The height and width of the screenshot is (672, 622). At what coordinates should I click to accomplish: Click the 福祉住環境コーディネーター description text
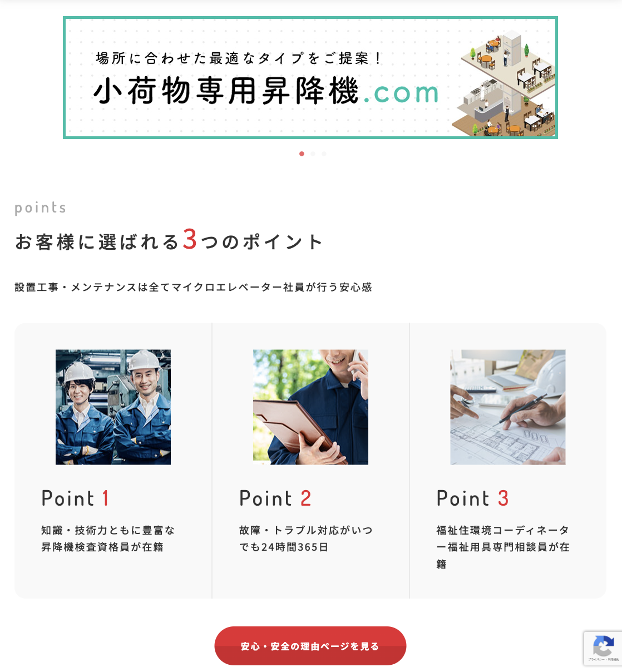[503, 547]
